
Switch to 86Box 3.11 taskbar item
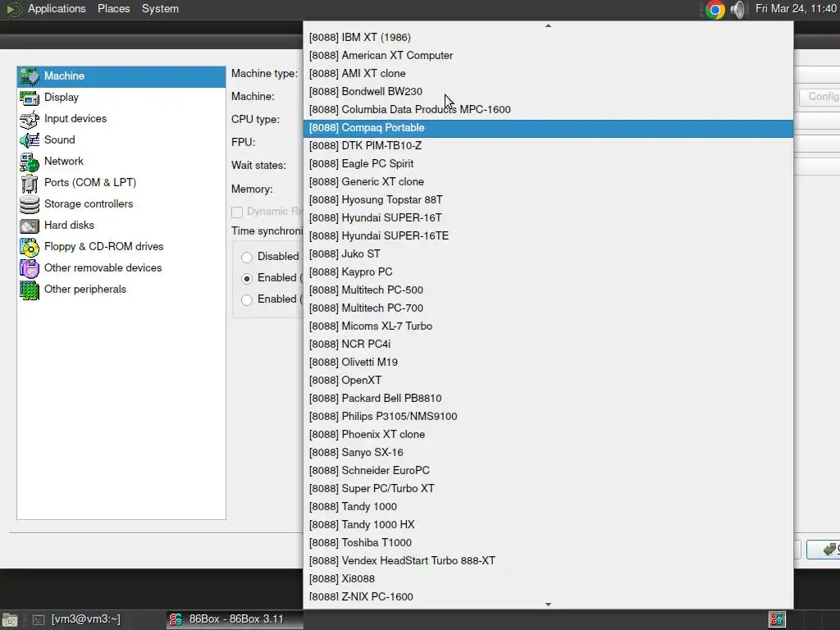[x=235, y=619]
